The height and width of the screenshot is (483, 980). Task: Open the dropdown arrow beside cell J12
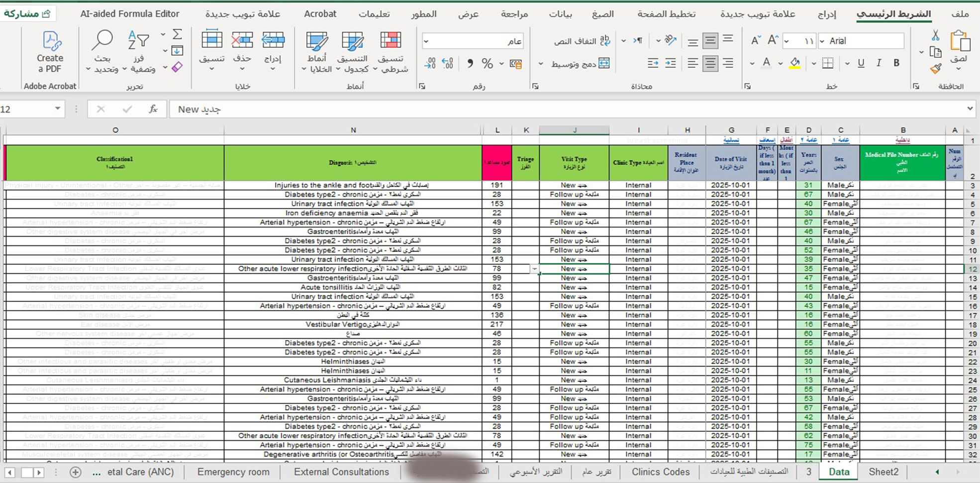535,269
